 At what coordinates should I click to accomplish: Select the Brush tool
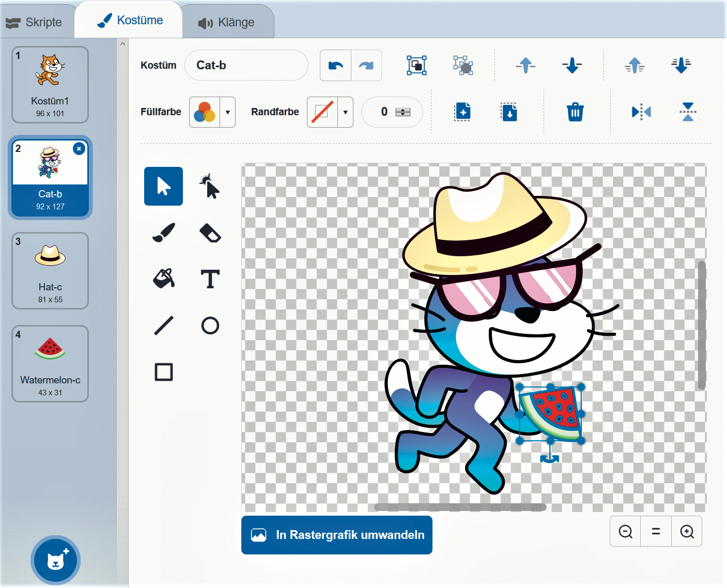(x=164, y=233)
